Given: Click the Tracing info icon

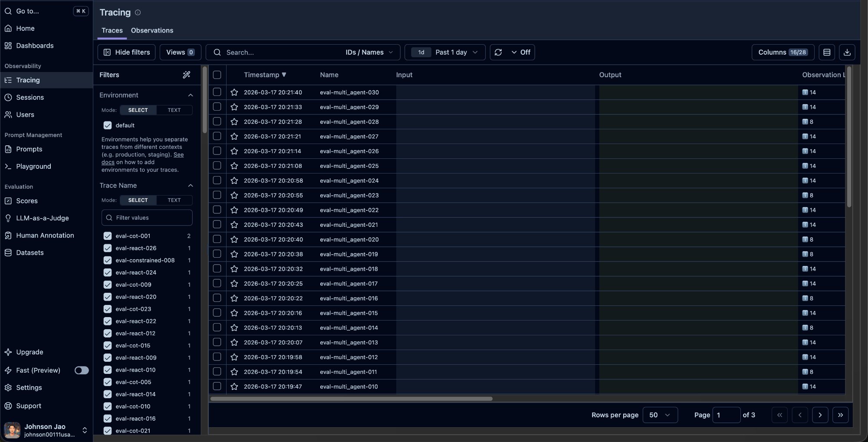Looking at the screenshot, I should 138,13.
